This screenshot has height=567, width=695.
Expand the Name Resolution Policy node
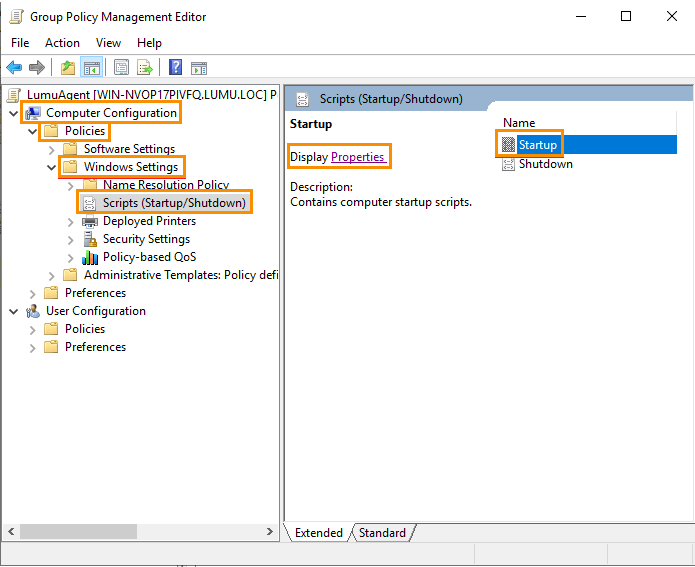pos(70,186)
